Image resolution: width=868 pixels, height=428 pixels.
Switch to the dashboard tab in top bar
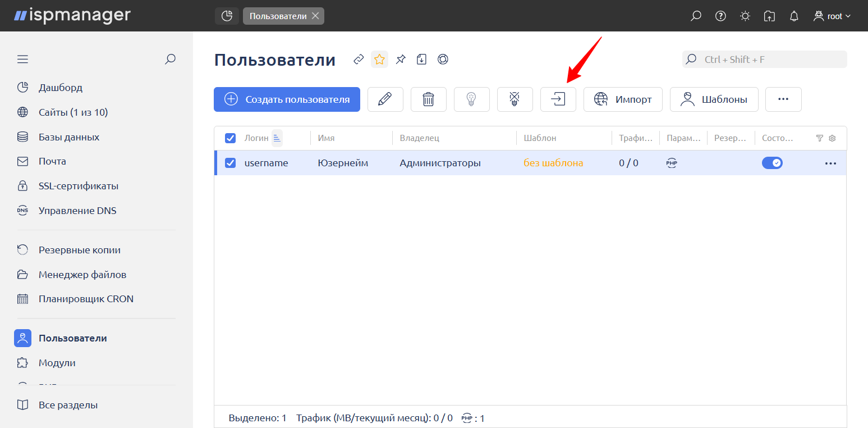[227, 16]
